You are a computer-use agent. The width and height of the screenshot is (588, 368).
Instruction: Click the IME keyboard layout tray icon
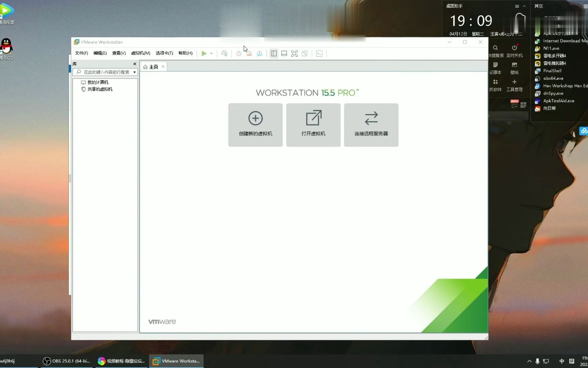572,361
